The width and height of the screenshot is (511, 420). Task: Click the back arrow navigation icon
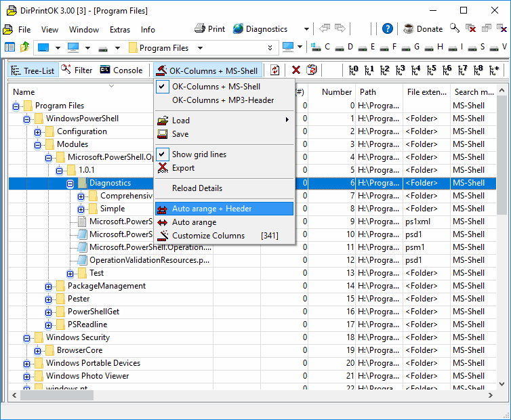pos(324,28)
